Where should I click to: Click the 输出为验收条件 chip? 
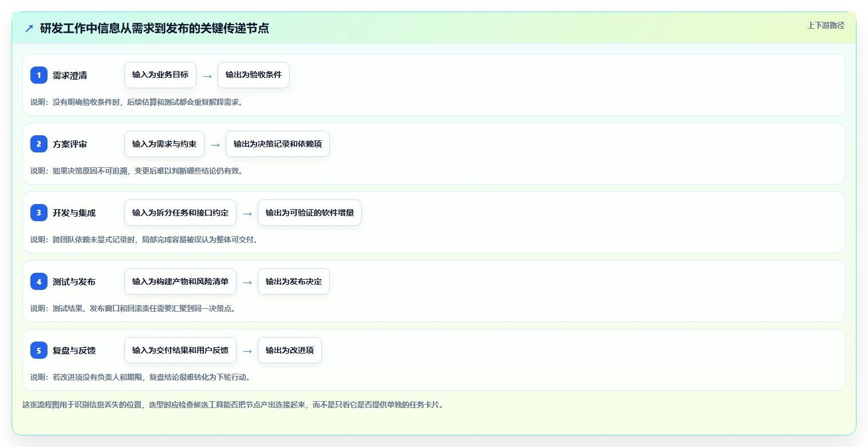[254, 75]
